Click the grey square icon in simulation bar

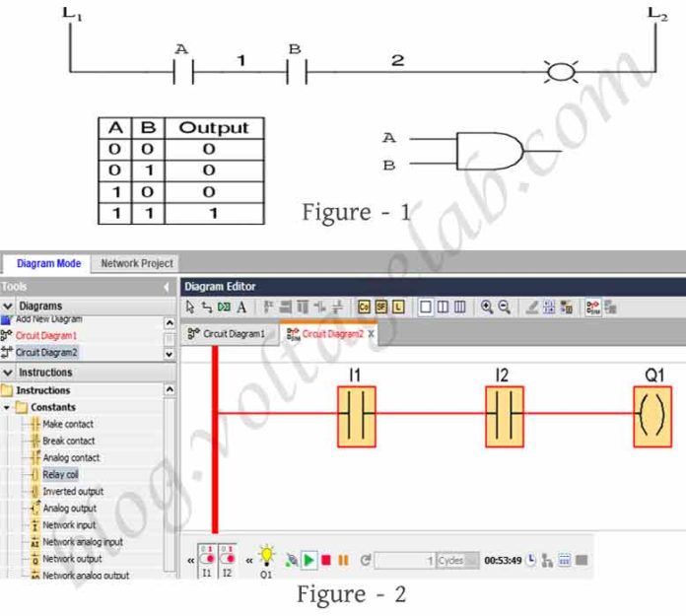click(582, 560)
